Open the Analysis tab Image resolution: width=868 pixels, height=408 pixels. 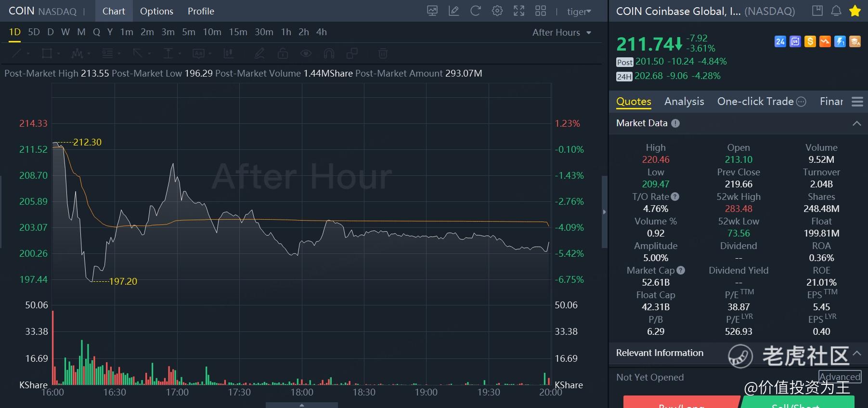684,102
